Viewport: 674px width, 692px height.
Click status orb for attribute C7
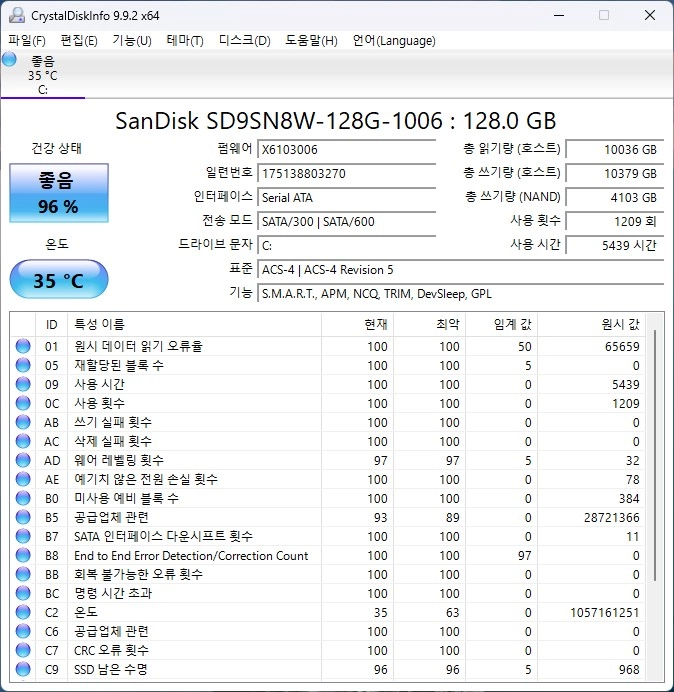(23, 650)
